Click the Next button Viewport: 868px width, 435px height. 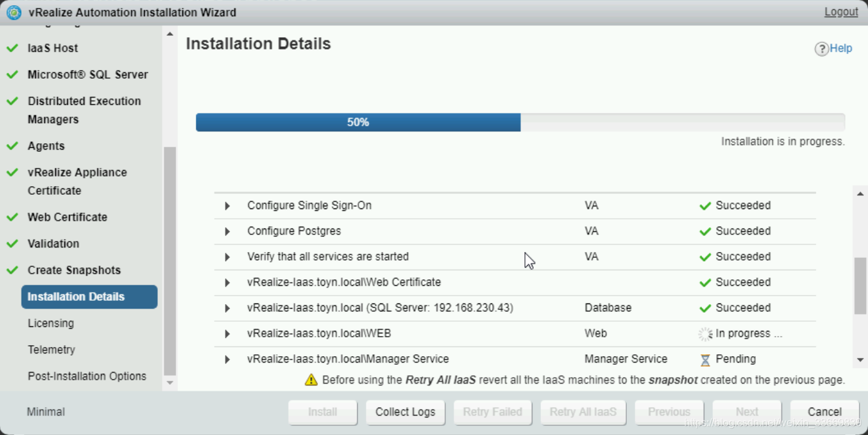coord(747,412)
